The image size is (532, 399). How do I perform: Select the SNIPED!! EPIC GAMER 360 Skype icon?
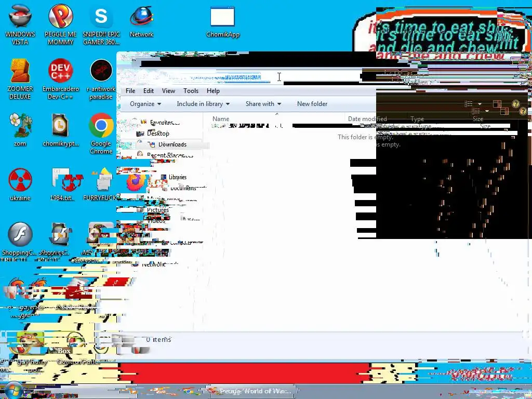[x=101, y=25]
